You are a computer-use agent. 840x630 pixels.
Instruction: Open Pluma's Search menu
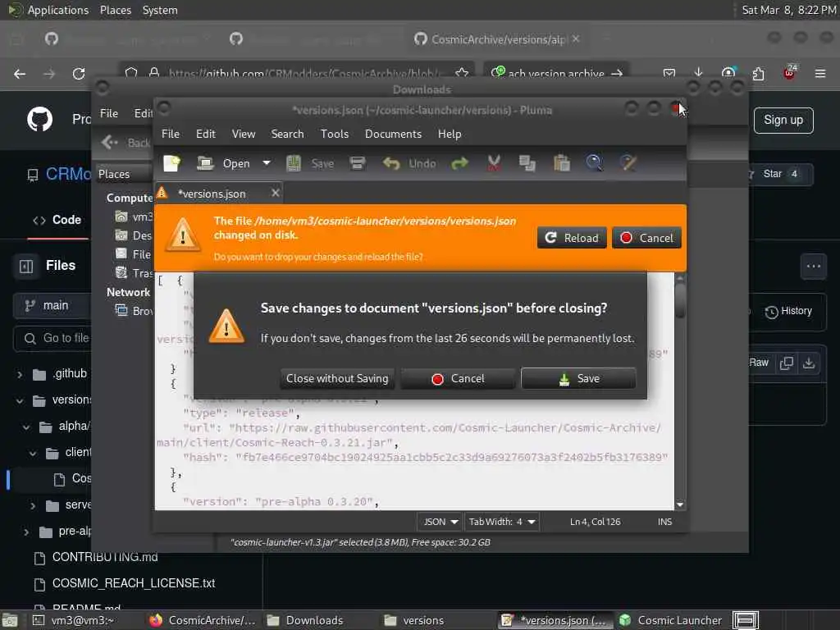tap(287, 134)
